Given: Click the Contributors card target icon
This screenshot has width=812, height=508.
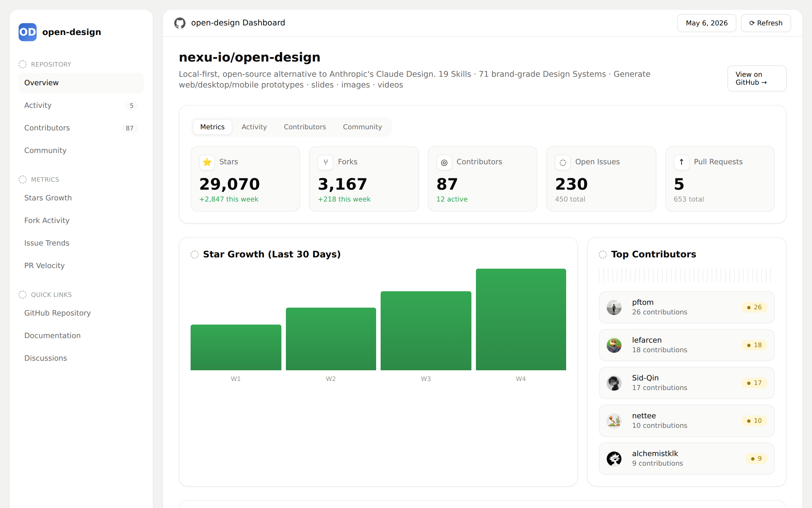Looking at the screenshot, I should [x=444, y=162].
